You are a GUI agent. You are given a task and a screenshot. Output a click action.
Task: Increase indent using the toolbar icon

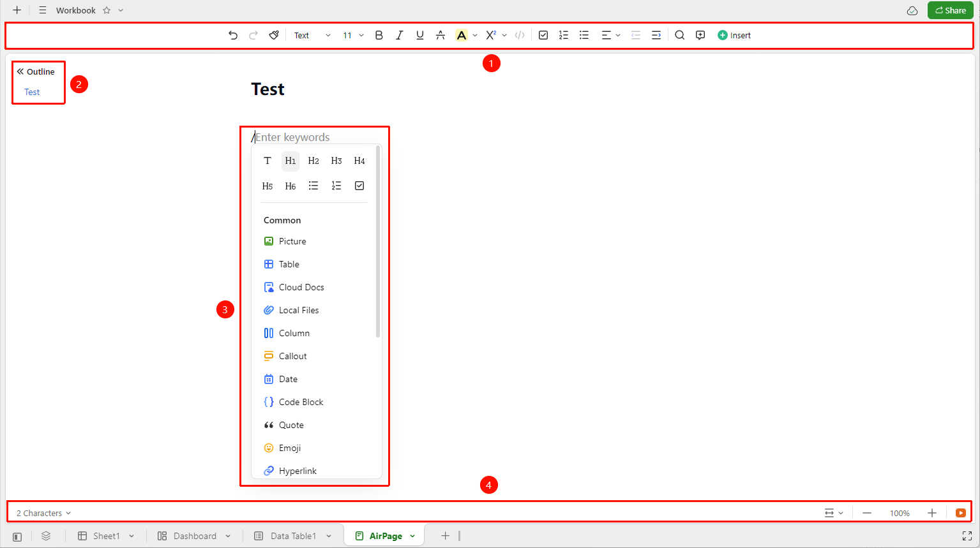(656, 35)
